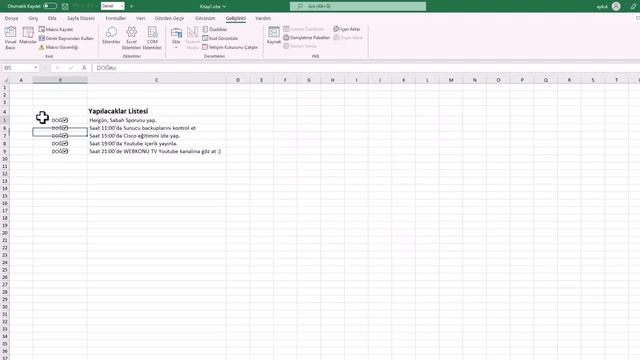Select column B header
Image resolution: width=640 pixels, height=360 pixels.
pyautogui.click(x=60, y=80)
